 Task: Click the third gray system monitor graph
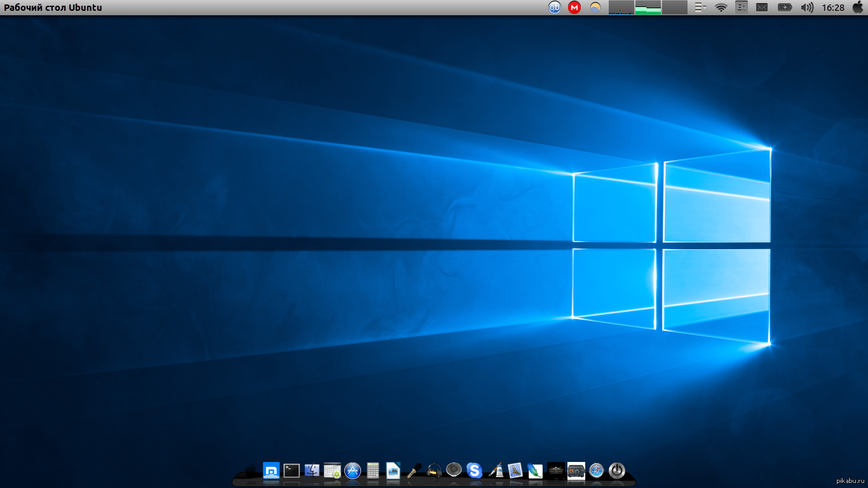pos(675,8)
